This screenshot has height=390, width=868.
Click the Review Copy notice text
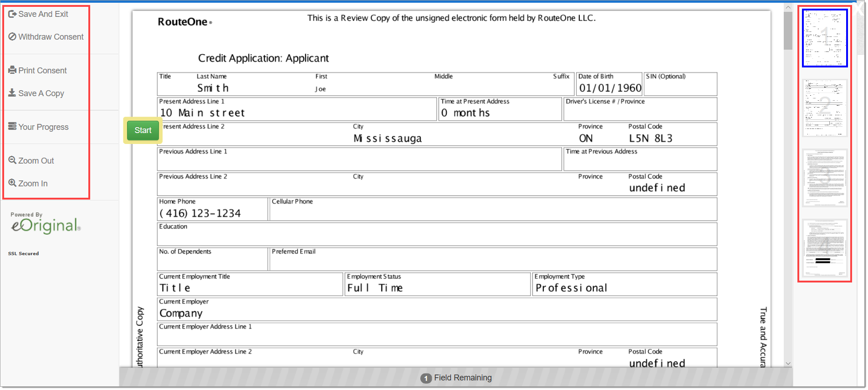(451, 18)
